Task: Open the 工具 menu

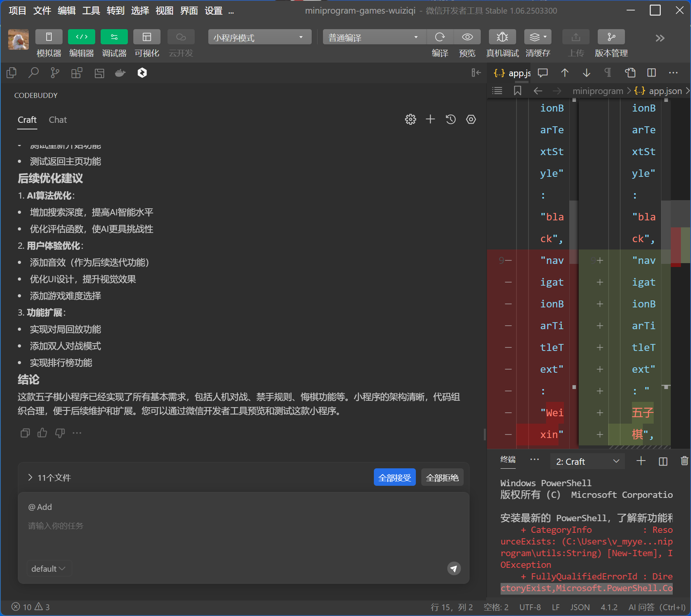Action: point(91,11)
